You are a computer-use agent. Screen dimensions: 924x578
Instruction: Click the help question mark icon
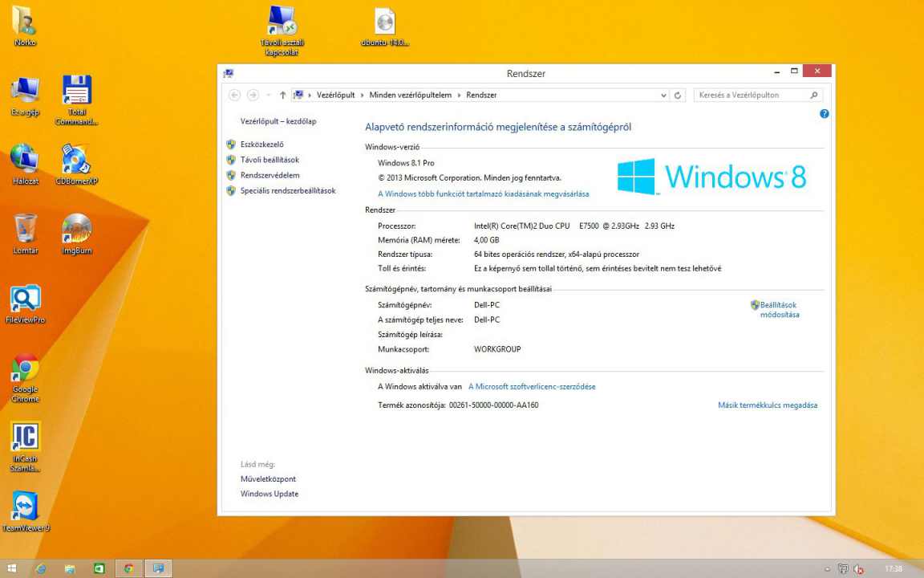[824, 114]
